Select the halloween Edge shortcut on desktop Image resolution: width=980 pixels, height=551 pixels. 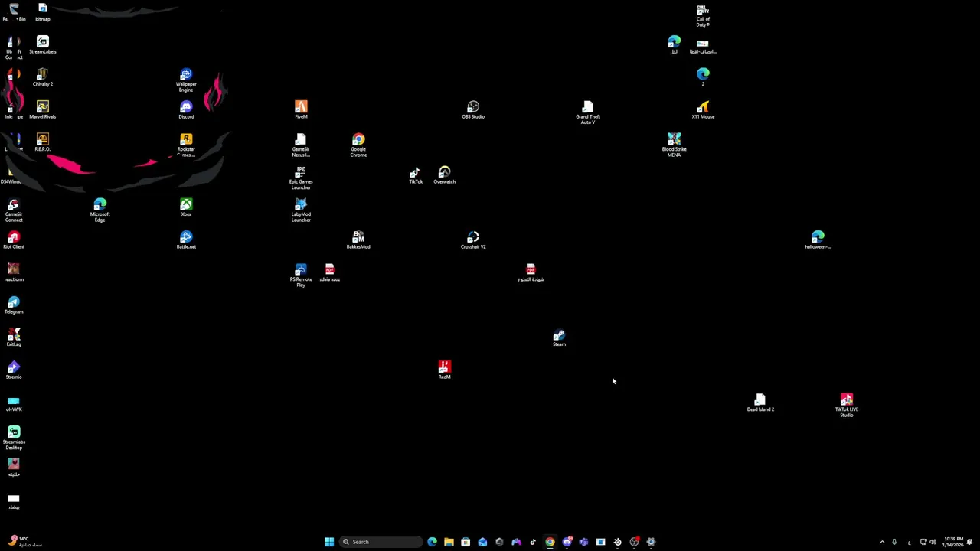pos(818,240)
